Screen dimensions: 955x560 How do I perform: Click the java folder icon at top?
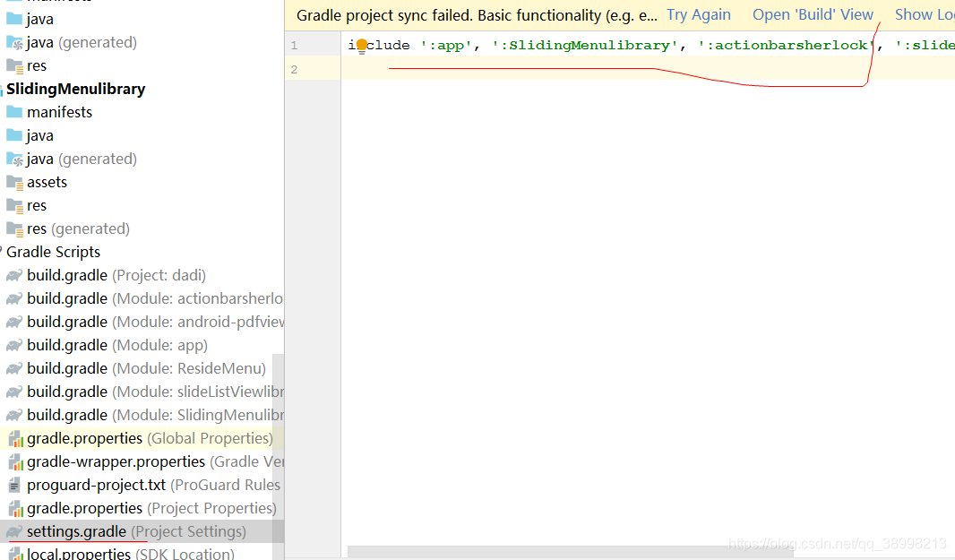[x=14, y=19]
